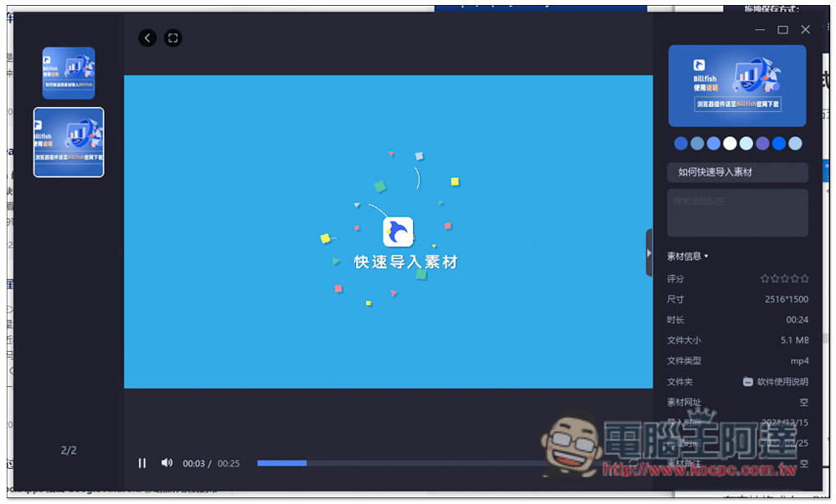Set rating using the first star
The image size is (836, 504).
[765, 278]
